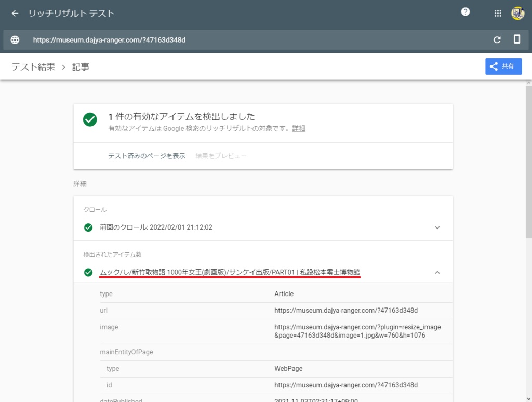Screen dimensions: 532x402
Task: Click the back arrow in the top bar
Action: coord(15,13)
